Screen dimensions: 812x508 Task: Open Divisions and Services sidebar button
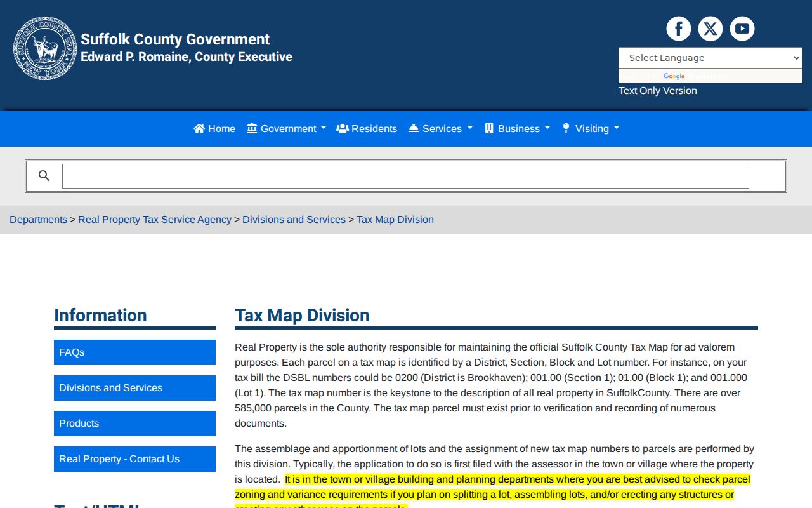pyautogui.click(x=134, y=388)
